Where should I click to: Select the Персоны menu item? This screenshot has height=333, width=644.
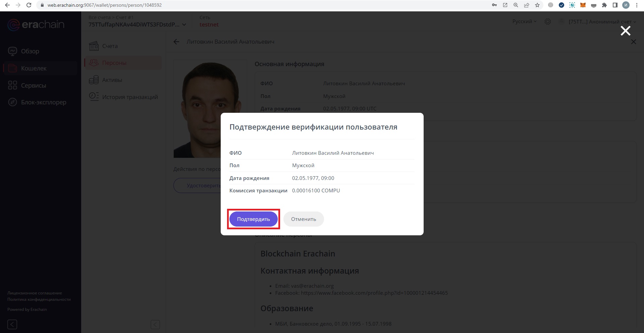tap(114, 63)
